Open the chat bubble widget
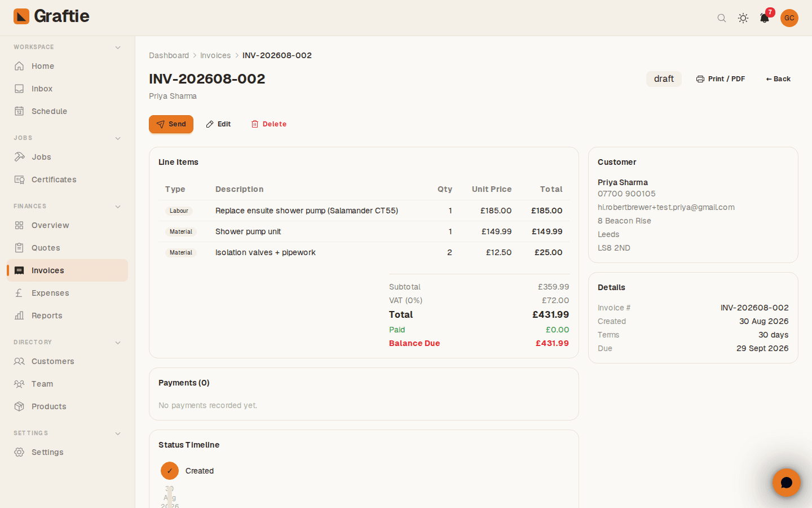This screenshot has width=812, height=508. (x=787, y=483)
